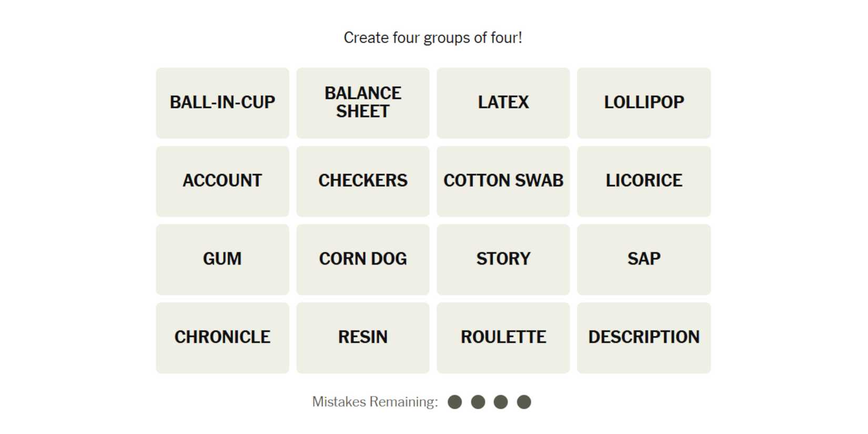Viewport: 868px width, 434px height.
Task: Select the LOLLIPOP tile
Action: (x=643, y=103)
